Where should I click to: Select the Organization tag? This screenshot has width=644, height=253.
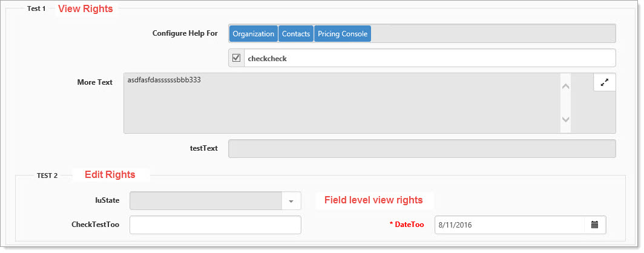coord(253,34)
